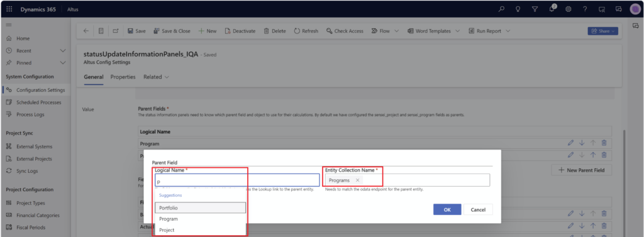Open Configuration Settings in sidebar

click(x=35, y=90)
